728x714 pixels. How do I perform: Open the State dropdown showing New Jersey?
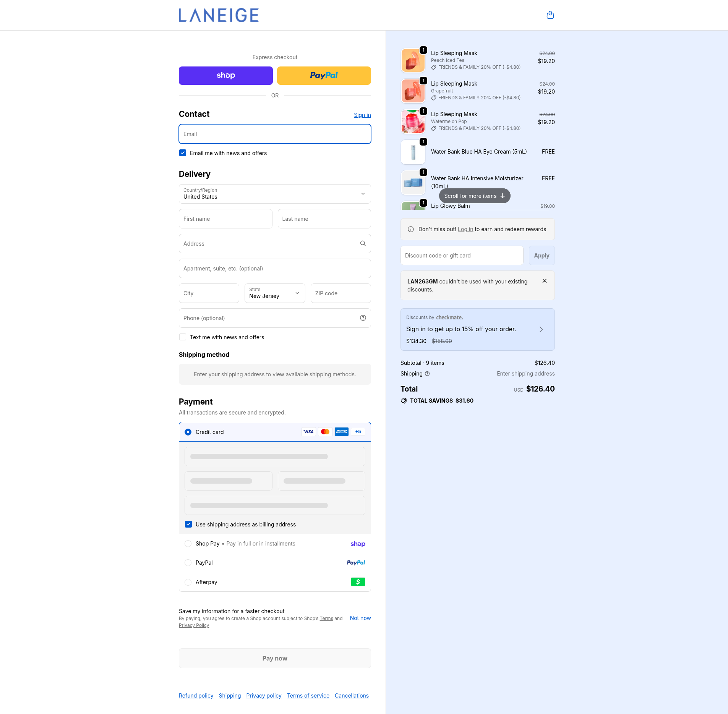(274, 293)
